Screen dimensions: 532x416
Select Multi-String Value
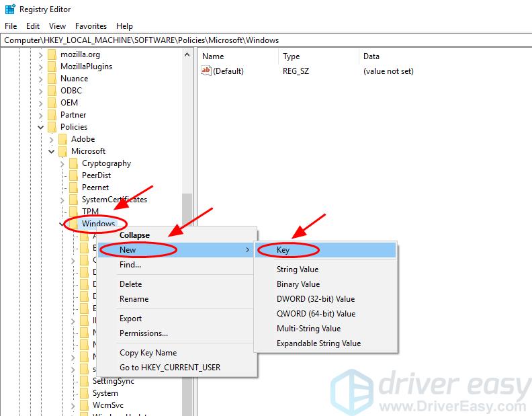(326, 329)
